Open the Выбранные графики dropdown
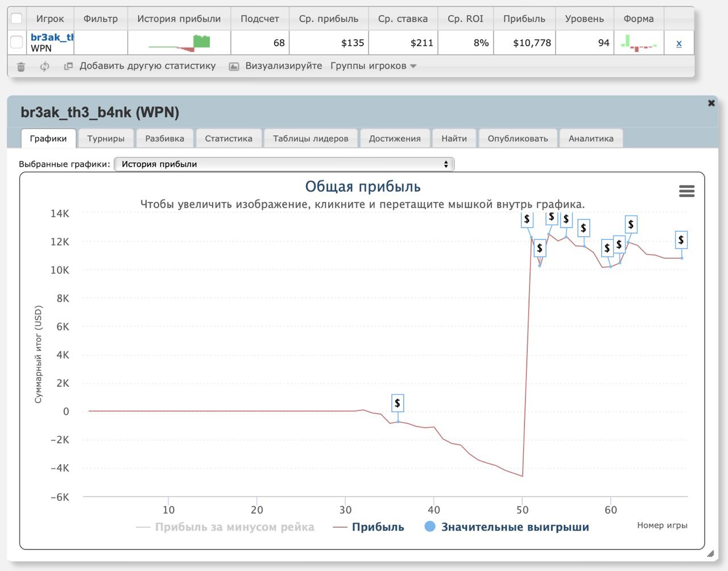 (284, 164)
